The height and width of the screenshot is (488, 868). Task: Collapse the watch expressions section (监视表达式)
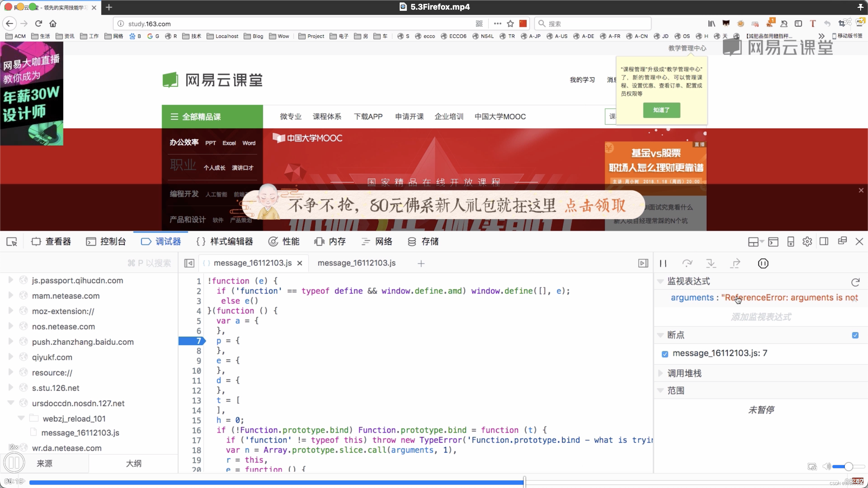tap(660, 281)
